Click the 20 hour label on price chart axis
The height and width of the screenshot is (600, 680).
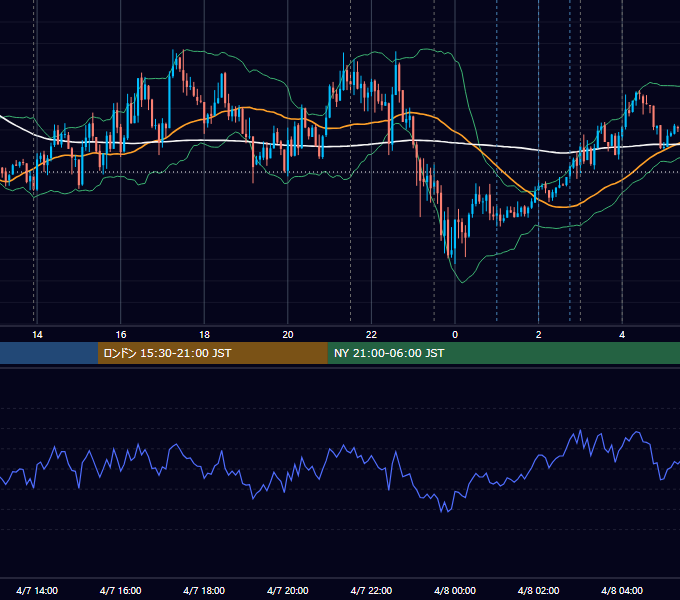(x=288, y=335)
